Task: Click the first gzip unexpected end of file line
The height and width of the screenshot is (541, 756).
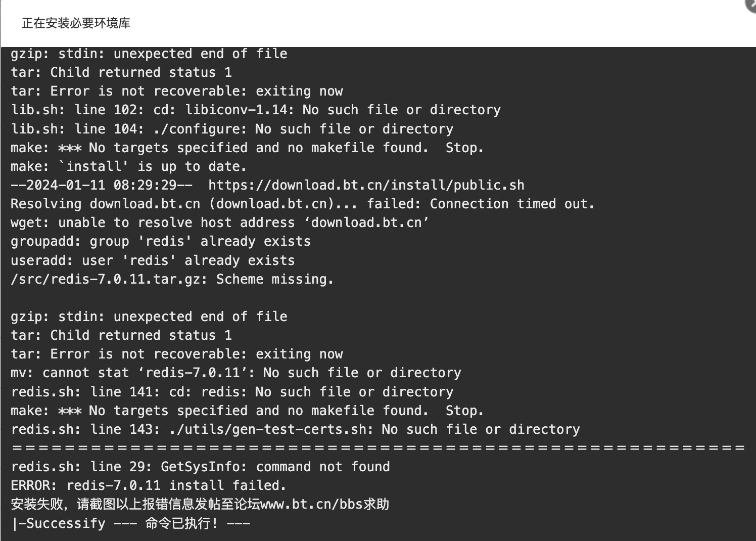Action: [149, 54]
